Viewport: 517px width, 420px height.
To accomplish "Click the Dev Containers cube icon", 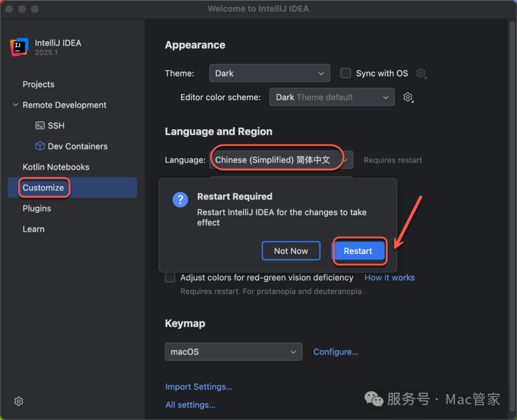I will click(x=40, y=146).
